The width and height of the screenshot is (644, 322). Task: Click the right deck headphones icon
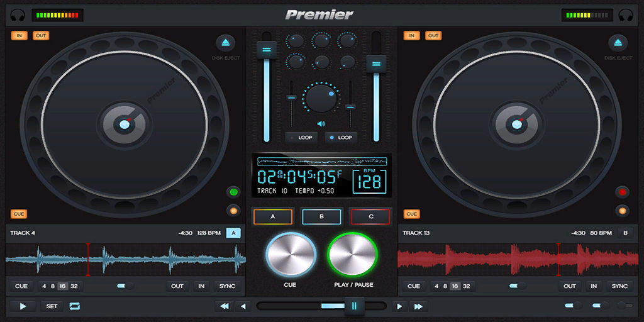click(x=626, y=16)
